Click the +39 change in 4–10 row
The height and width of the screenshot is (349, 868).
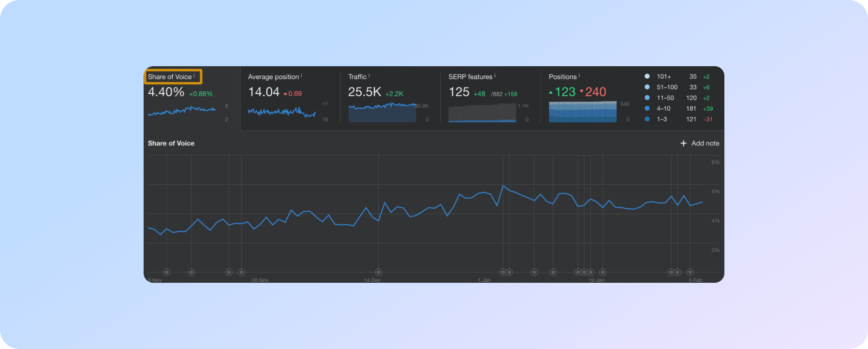(x=708, y=109)
